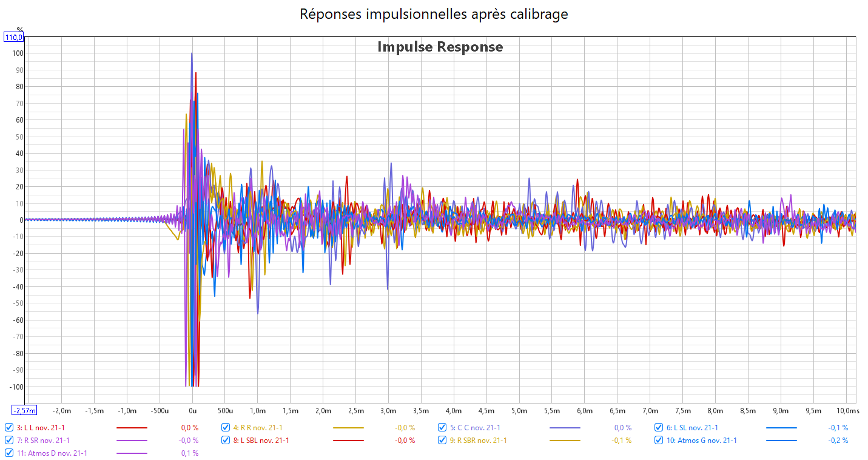
Task: Click the blue line swatch for '10: Atmos G'
Action: [781, 441]
